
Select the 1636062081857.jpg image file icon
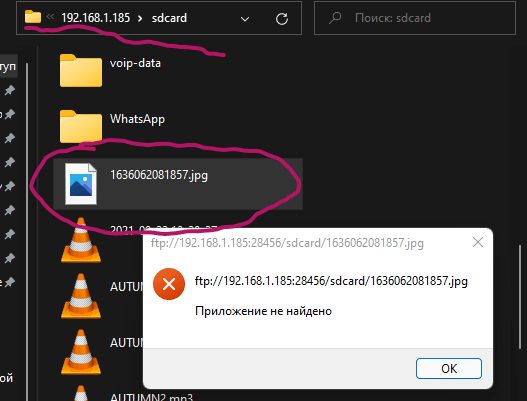(81, 184)
